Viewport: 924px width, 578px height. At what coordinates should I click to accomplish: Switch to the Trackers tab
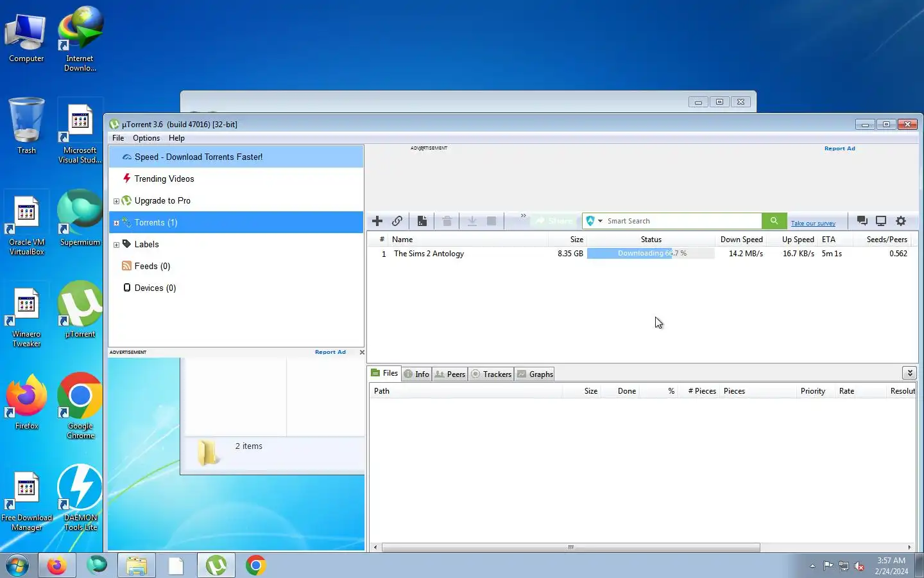[x=491, y=374]
